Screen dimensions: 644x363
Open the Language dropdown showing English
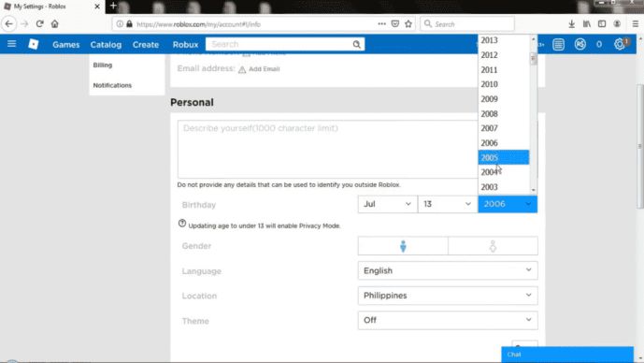point(448,270)
